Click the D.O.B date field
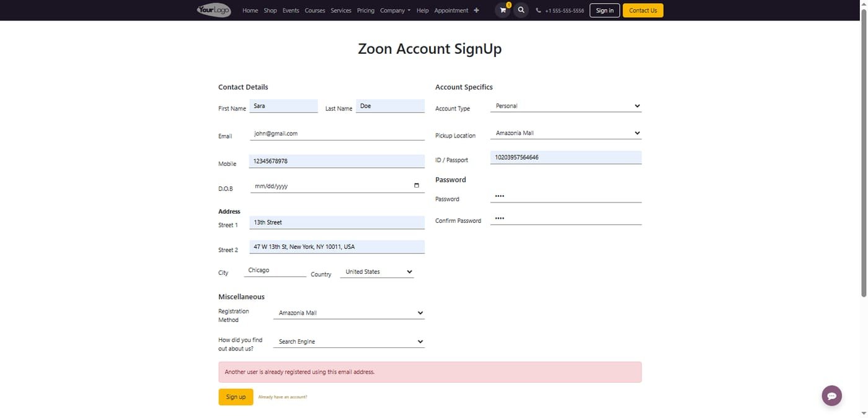Viewport: 868px width, 418px height. pyautogui.click(x=337, y=186)
